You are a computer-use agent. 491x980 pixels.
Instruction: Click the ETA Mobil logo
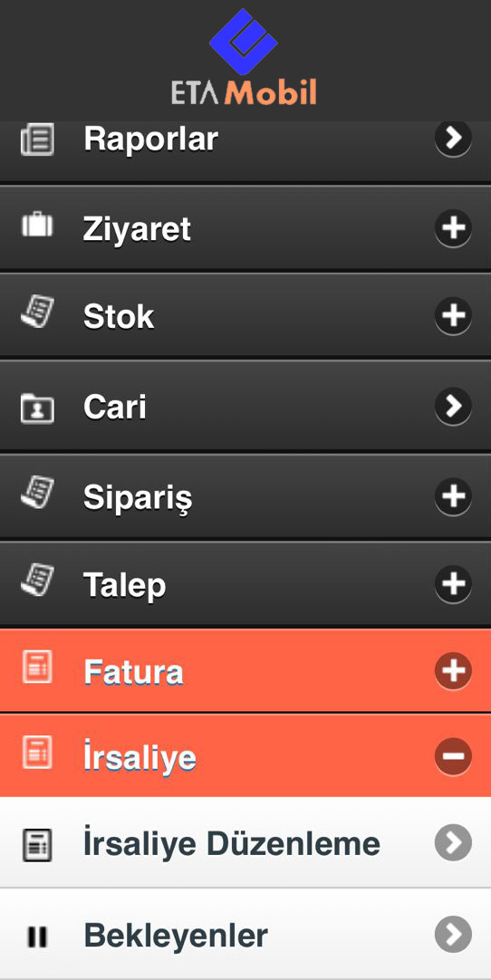244,57
